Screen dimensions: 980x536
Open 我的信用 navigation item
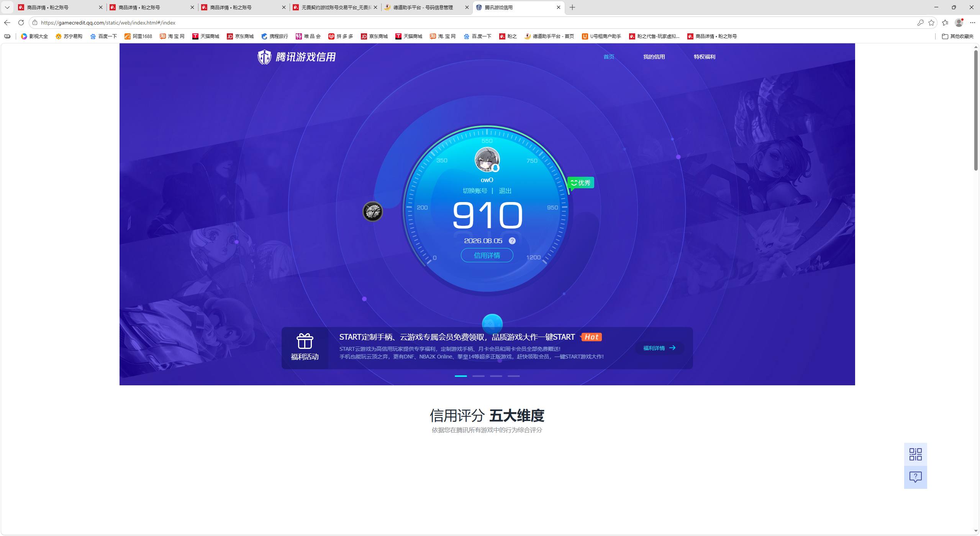(x=654, y=57)
